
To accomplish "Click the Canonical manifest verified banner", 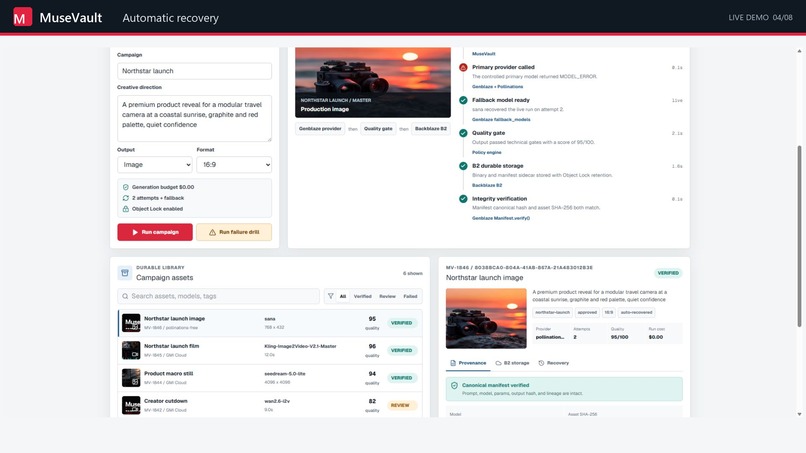I will tap(564, 389).
